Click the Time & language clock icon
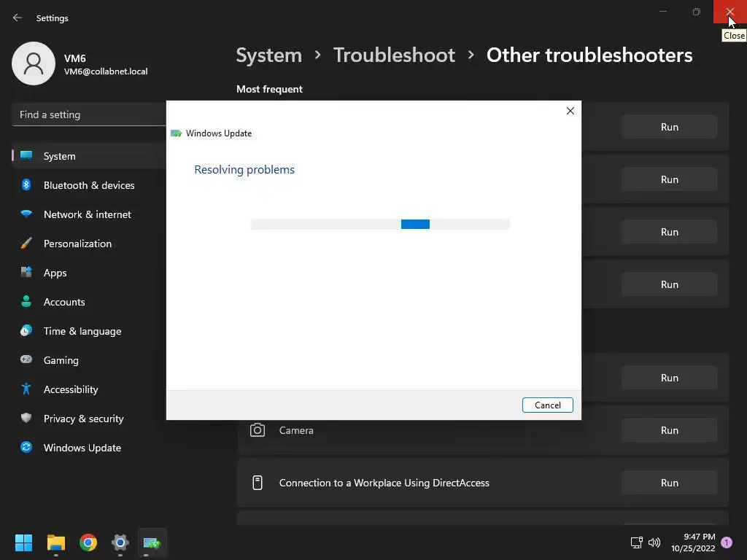Screen dimensions: 747x560 click(26, 330)
